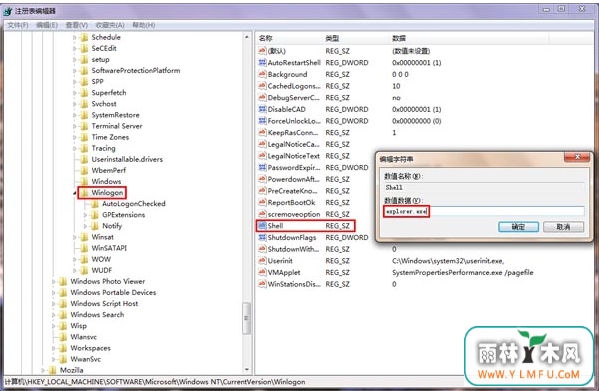The image size is (599, 391).
Task: Click the DisableCAD DWORD value icon
Action: [262, 109]
